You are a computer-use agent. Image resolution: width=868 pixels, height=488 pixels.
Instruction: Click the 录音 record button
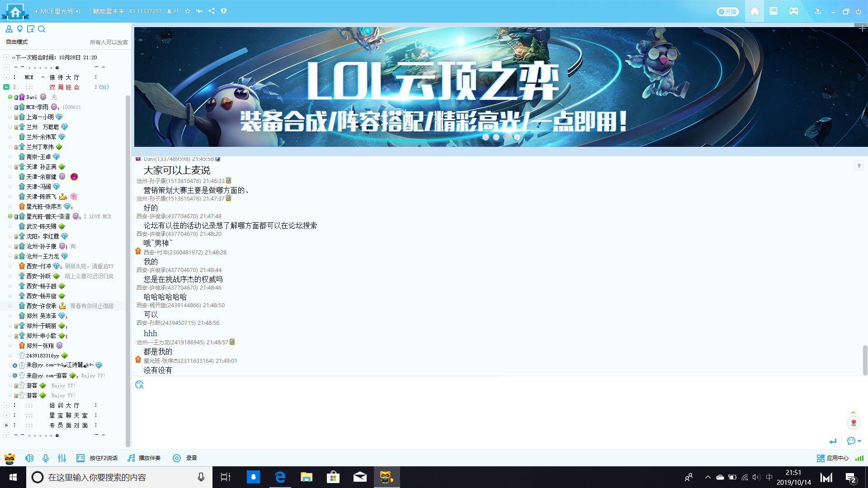pyautogui.click(x=185, y=458)
